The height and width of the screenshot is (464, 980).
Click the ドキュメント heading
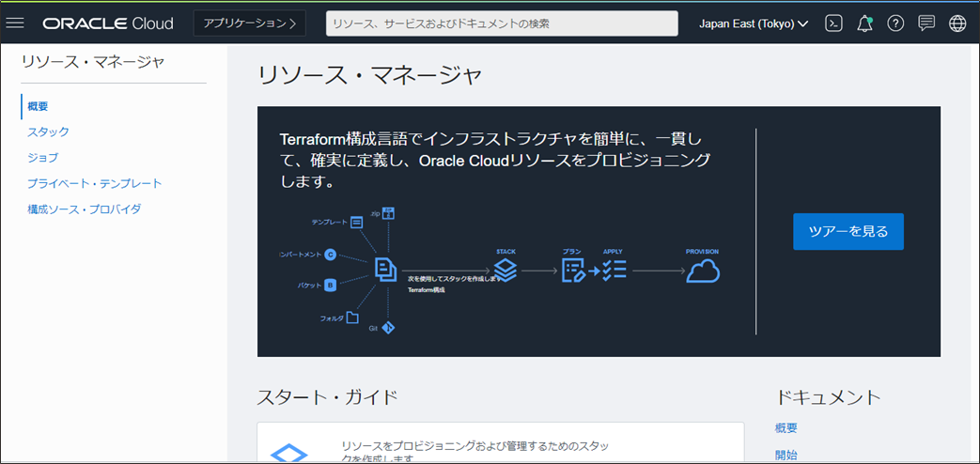pos(828,396)
